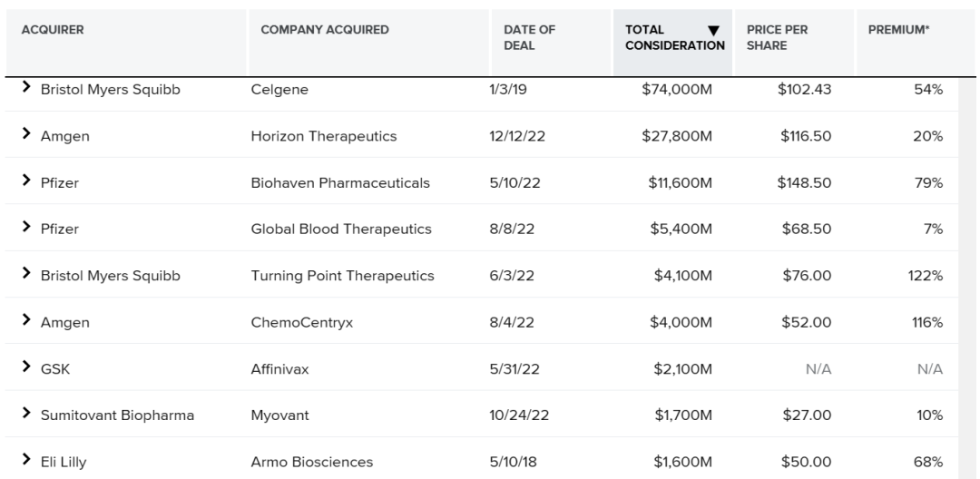The width and height of the screenshot is (980, 479).
Task: Select the Horizon Therapeutics cell
Action: click(x=323, y=136)
